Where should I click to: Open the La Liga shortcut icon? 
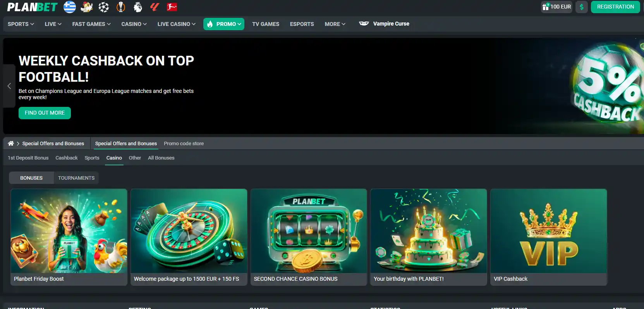click(155, 7)
